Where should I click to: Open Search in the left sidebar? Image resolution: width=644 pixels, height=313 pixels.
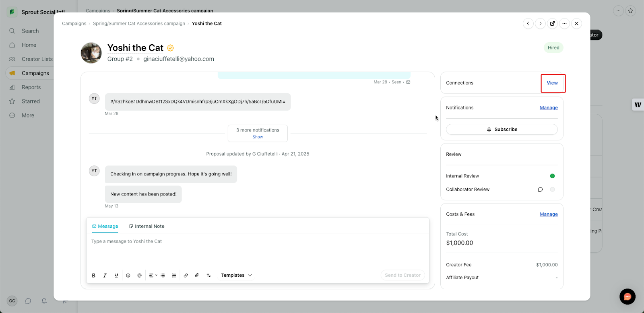[30, 31]
